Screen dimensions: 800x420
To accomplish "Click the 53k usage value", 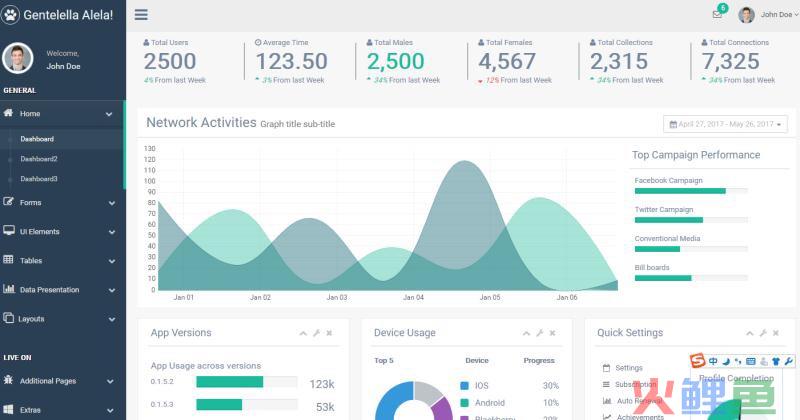I will 325,407.
